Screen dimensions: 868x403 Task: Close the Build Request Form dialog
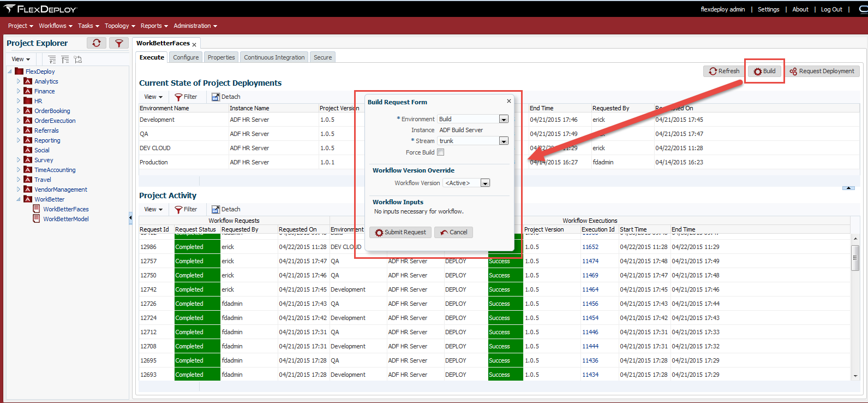pyautogui.click(x=509, y=101)
